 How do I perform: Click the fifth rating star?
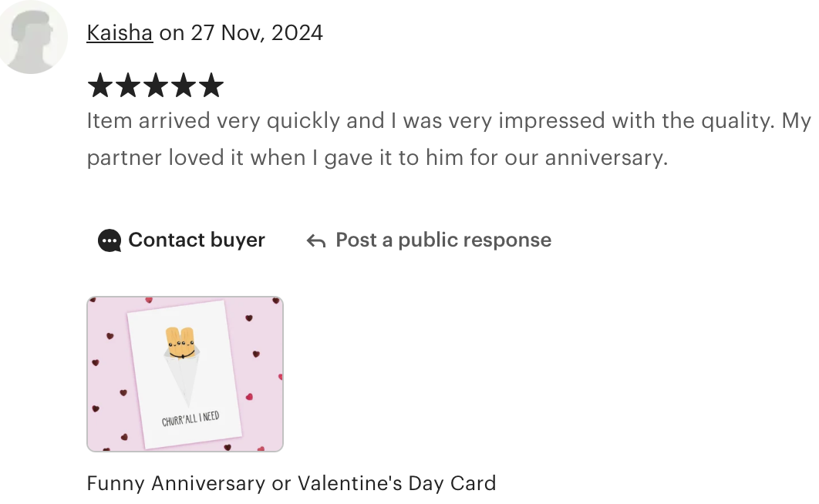click(x=211, y=85)
